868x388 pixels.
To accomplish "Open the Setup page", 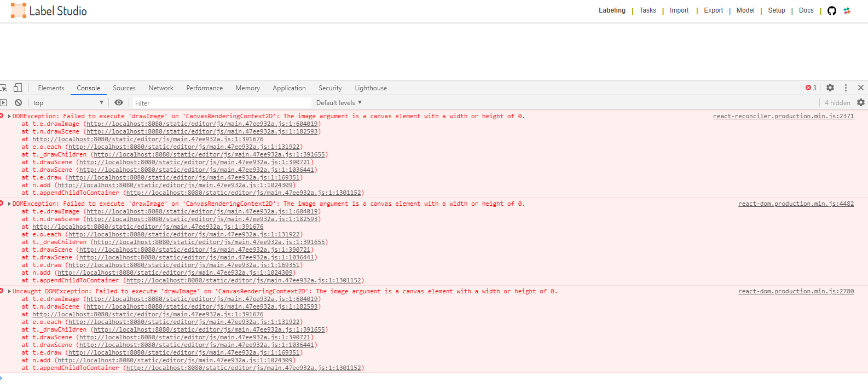I will [x=777, y=10].
